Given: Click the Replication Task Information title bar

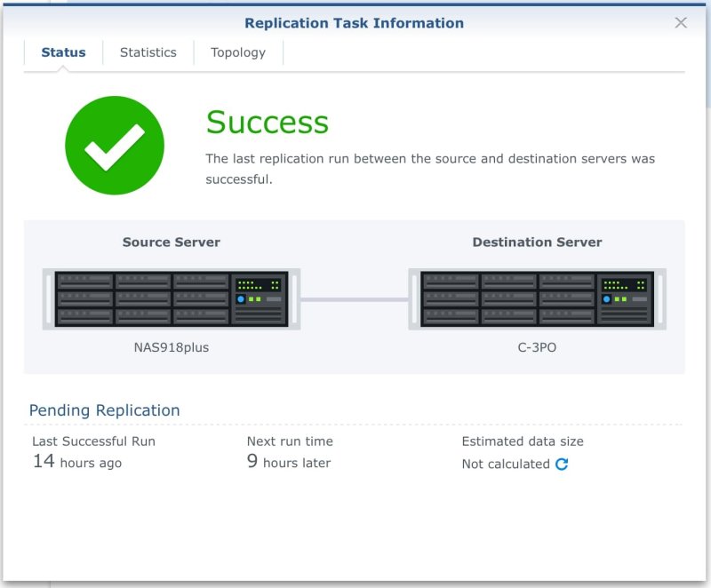Looking at the screenshot, I should (354, 23).
